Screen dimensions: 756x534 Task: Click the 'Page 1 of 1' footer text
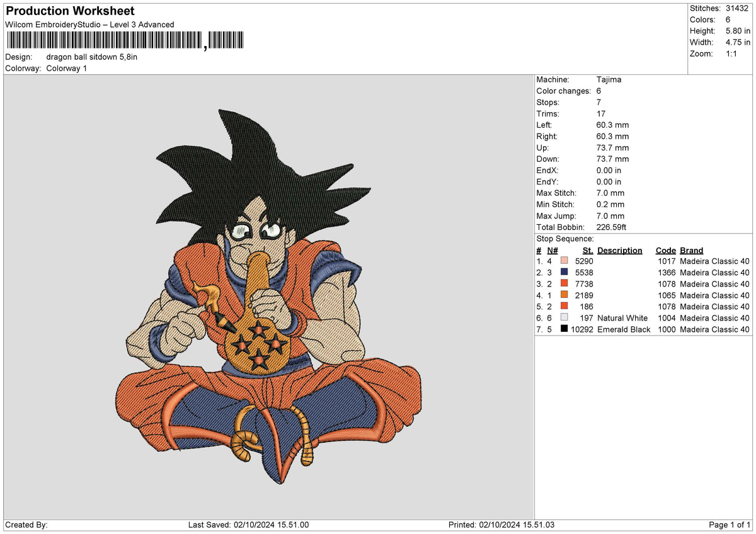(730, 525)
